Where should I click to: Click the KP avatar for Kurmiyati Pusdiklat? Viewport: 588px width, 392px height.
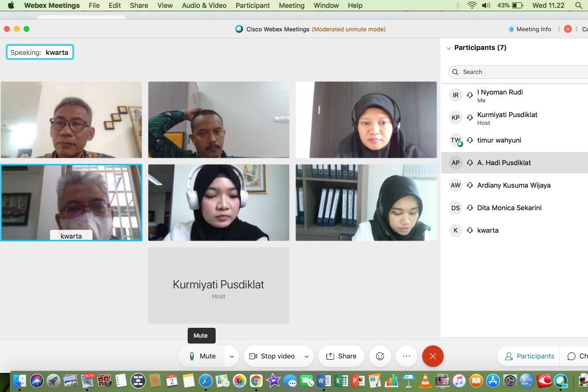(x=456, y=118)
